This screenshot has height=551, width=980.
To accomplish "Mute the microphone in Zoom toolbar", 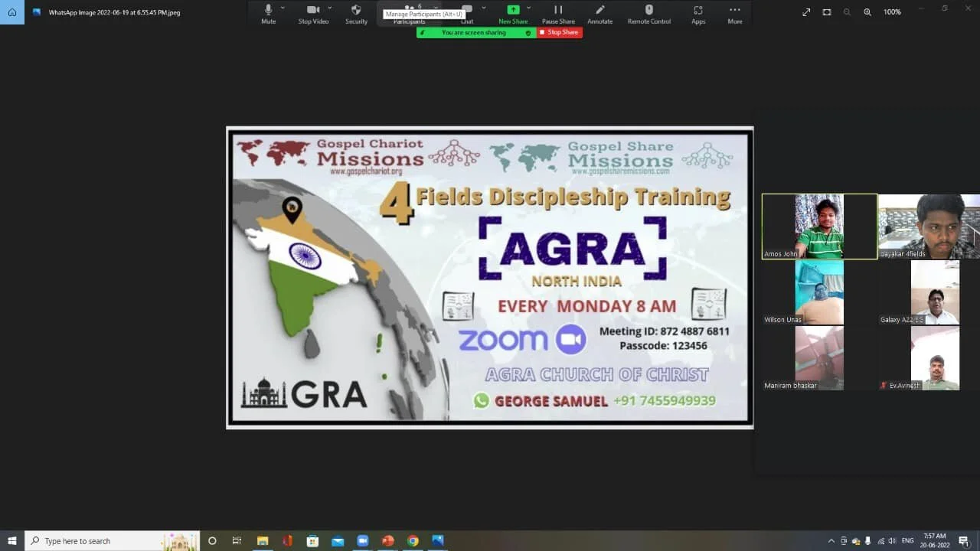I will pos(268,13).
